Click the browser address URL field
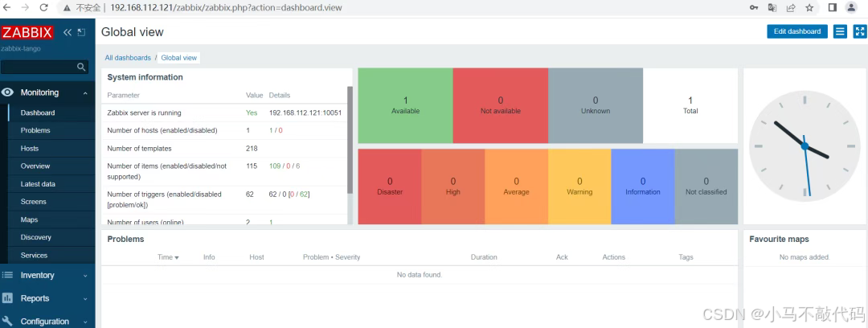Screen dimensions: 868x328 click(x=227, y=8)
